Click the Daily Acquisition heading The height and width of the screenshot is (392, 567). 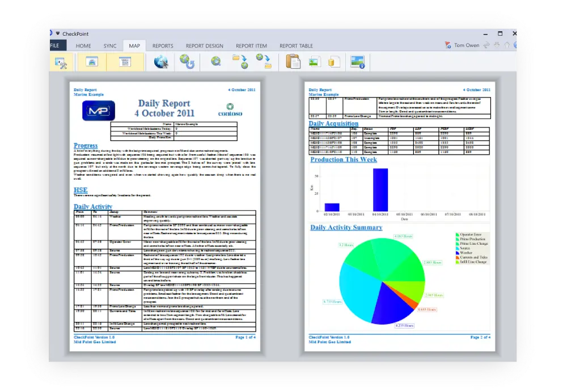333,123
